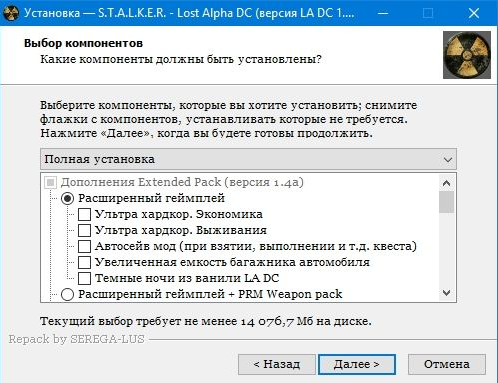This screenshot has width=498, height=383.
Task: Click the component list scroll up arrow
Action: [446, 183]
